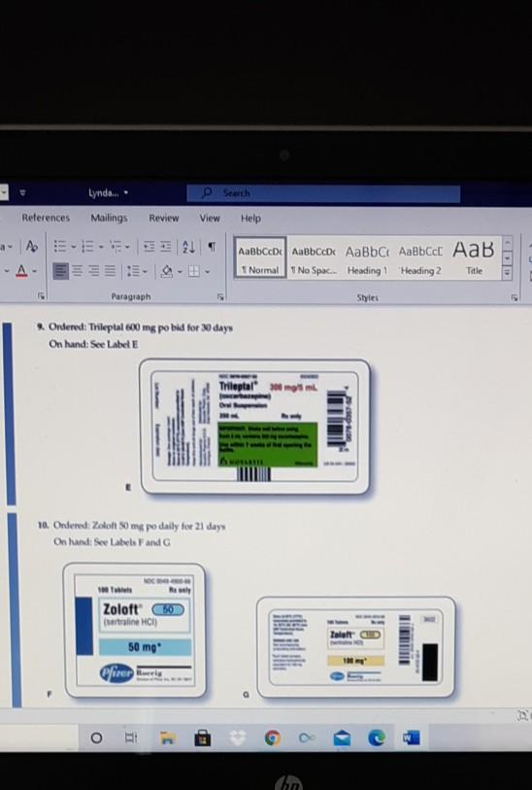Open Paragraph settings dialog launcher
Viewport: 532px width, 790px height.
[220, 296]
